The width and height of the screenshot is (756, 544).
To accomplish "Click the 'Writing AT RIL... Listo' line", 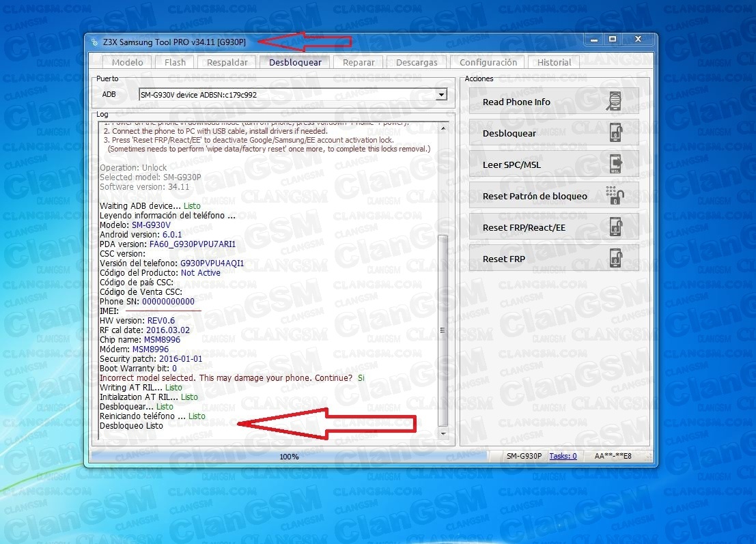I will click(141, 388).
